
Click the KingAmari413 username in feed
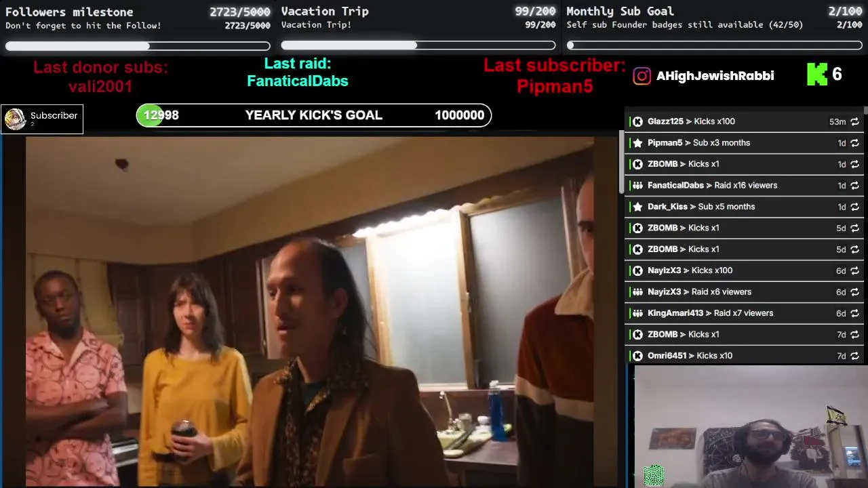[x=675, y=313]
